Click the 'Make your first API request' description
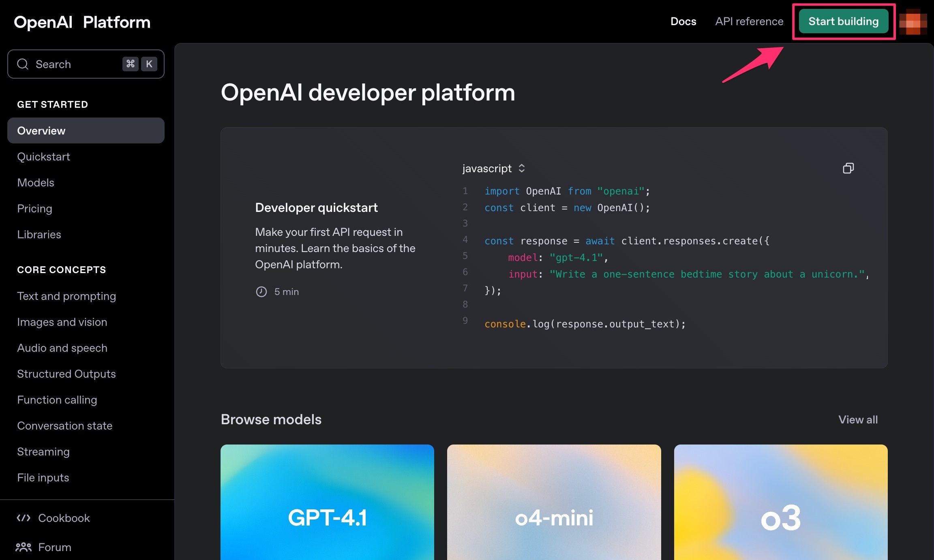The width and height of the screenshot is (934, 560). click(x=335, y=248)
